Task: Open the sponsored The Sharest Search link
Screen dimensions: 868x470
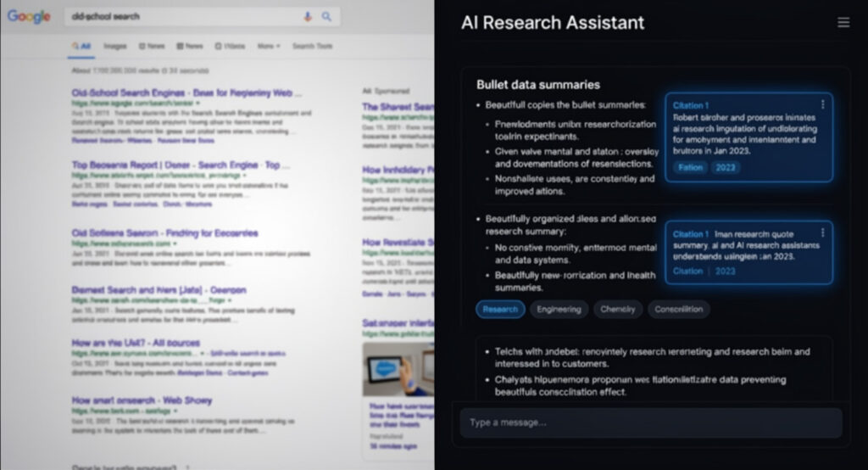Action: (398, 106)
